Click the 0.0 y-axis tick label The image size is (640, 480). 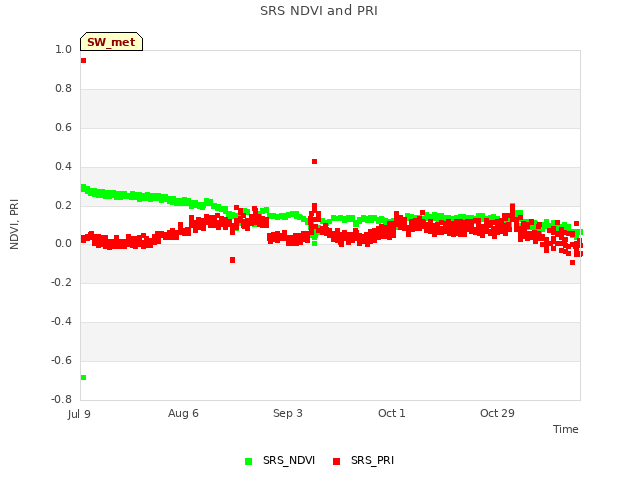(63, 244)
